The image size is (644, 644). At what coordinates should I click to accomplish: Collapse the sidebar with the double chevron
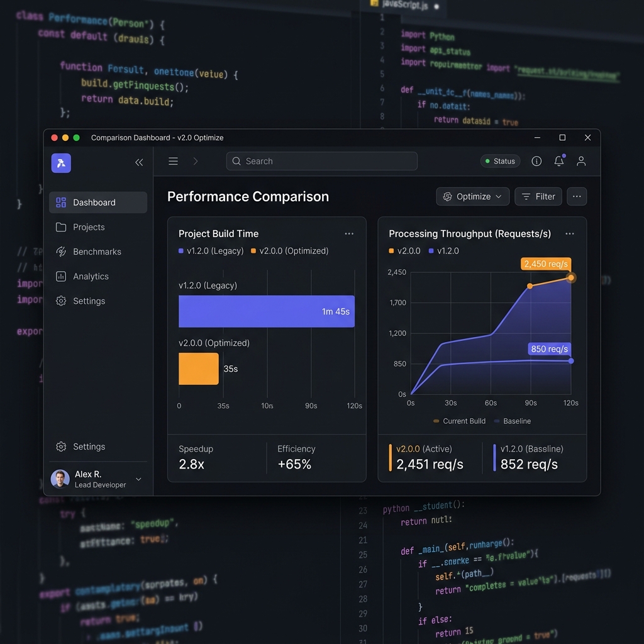(x=139, y=162)
